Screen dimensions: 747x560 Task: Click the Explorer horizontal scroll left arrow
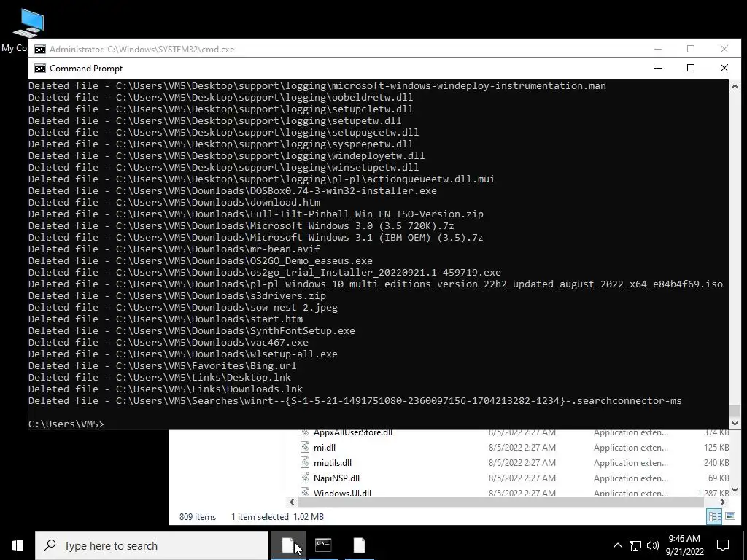pos(292,502)
